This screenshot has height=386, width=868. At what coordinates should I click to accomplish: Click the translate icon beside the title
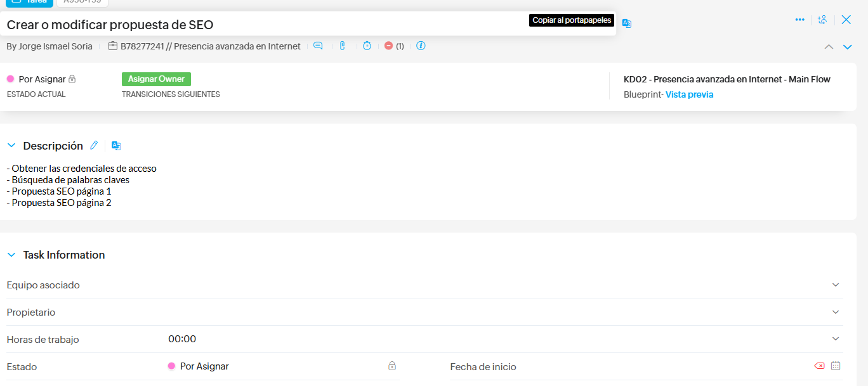click(627, 23)
